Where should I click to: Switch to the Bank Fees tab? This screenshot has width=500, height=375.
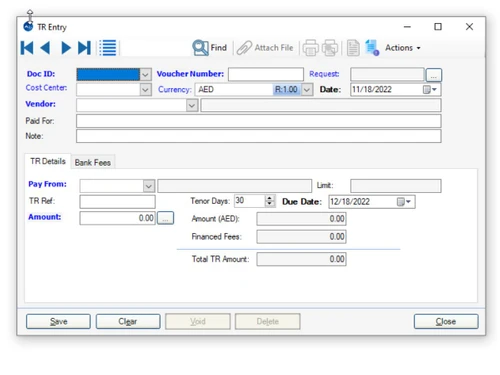[x=93, y=162]
